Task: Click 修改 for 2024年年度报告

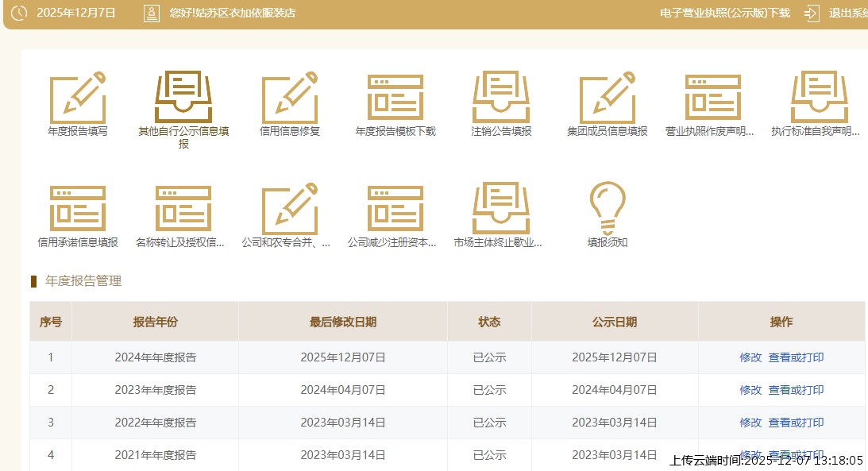Action: 750,357
